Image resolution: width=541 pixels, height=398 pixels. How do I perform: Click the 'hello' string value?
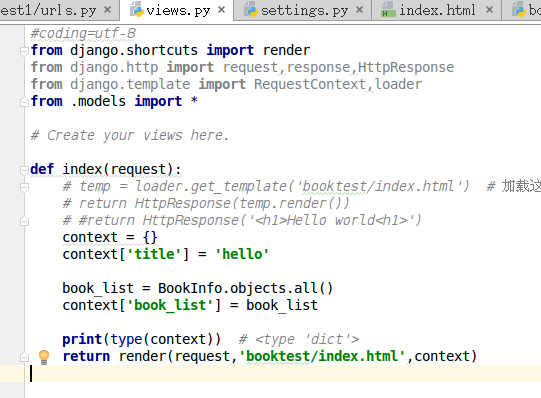click(x=242, y=254)
